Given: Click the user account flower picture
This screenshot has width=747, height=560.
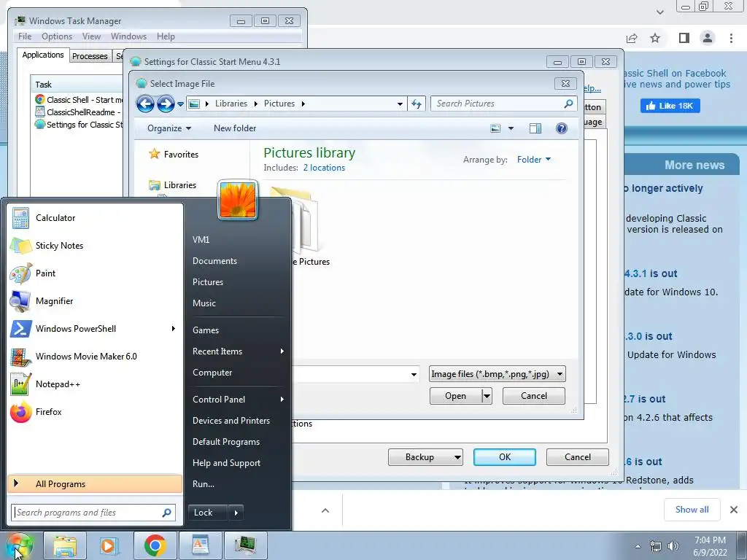Looking at the screenshot, I should [238, 200].
